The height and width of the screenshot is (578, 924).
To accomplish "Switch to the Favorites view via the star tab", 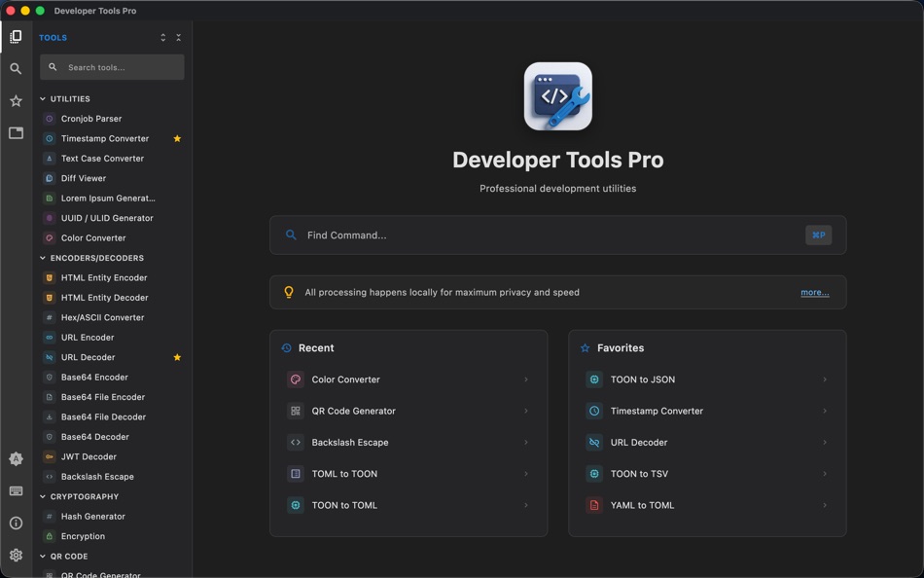I will point(16,100).
